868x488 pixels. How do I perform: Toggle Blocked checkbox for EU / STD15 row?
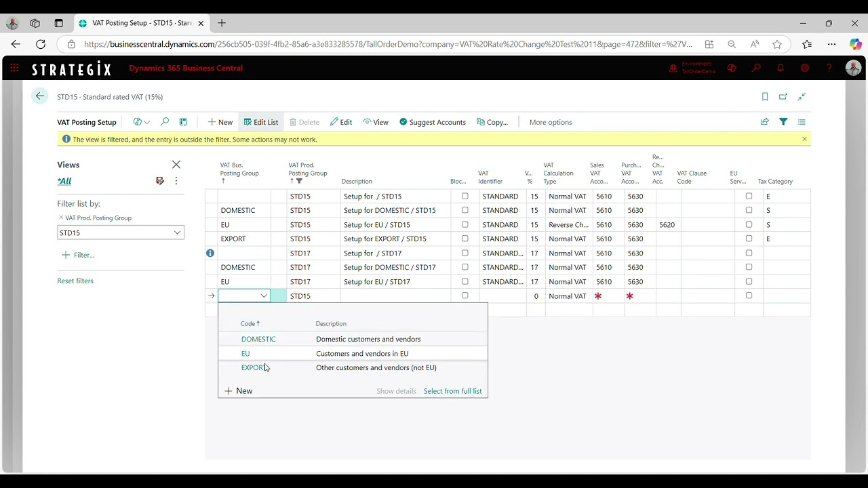[465, 224]
